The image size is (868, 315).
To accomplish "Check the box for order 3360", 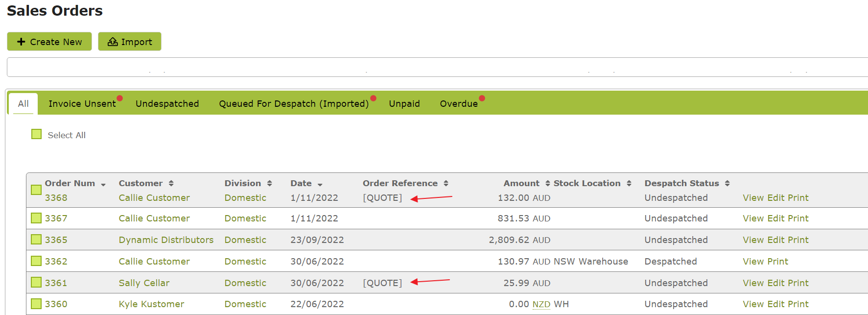I will click(x=36, y=304).
